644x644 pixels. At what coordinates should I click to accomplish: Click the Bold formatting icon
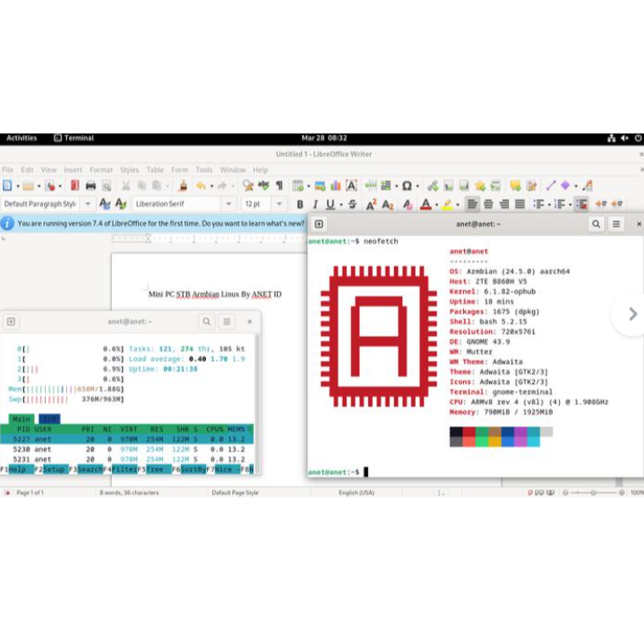click(x=300, y=204)
